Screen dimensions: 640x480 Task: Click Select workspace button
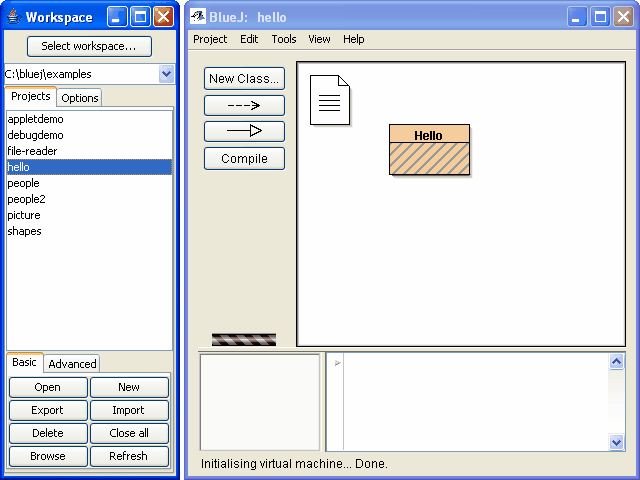click(89, 46)
